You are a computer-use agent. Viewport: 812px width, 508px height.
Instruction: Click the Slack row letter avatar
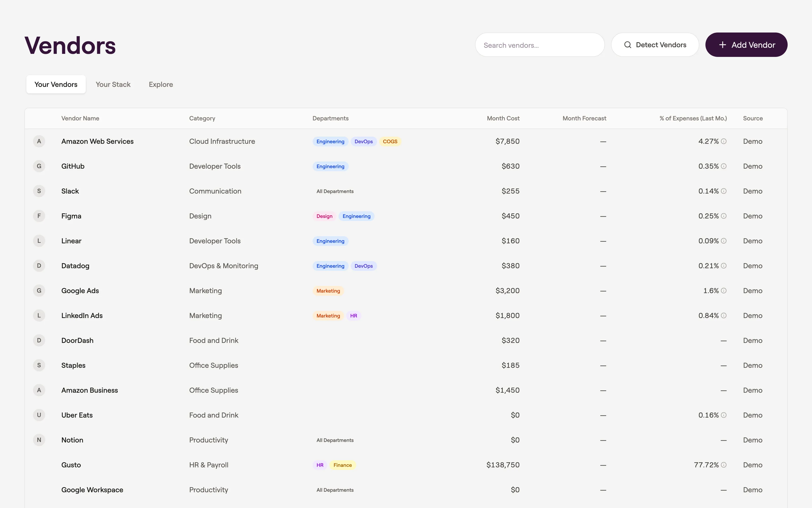(x=39, y=191)
